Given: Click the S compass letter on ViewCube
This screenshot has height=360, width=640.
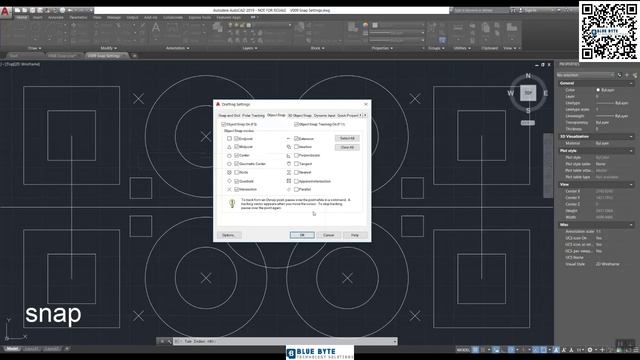Looking at the screenshot, I should [528, 111].
